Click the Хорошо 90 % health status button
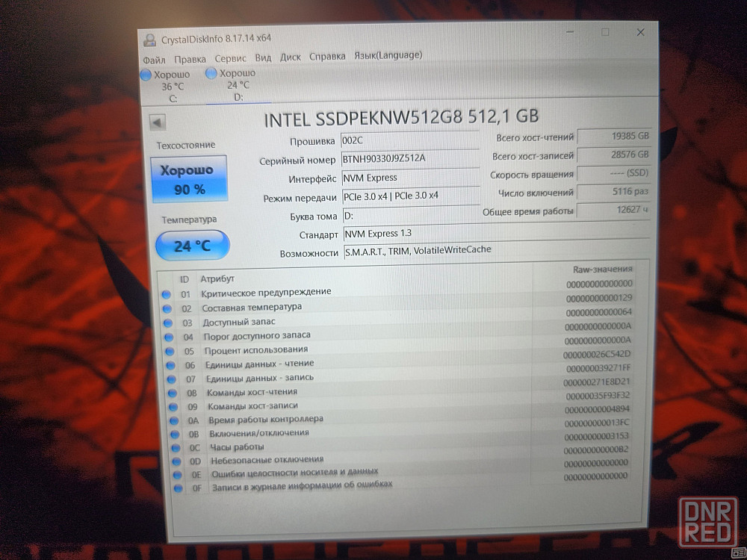The height and width of the screenshot is (560, 747). tap(189, 179)
